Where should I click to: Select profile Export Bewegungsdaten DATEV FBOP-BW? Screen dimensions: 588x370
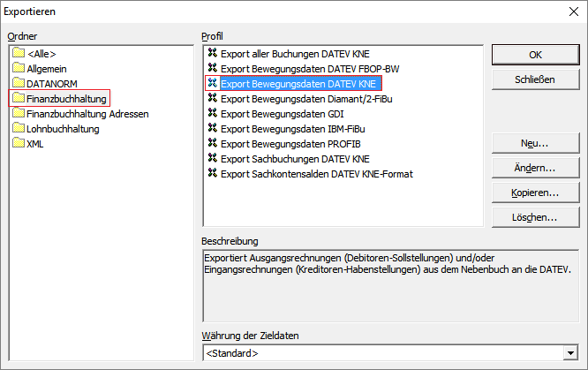(x=310, y=69)
